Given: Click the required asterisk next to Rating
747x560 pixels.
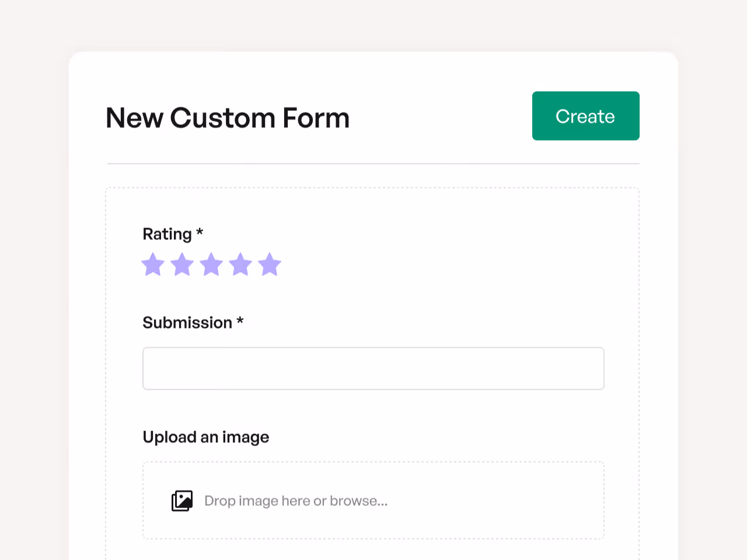Looking at the screenshot, I should click(x=199, y=233).
